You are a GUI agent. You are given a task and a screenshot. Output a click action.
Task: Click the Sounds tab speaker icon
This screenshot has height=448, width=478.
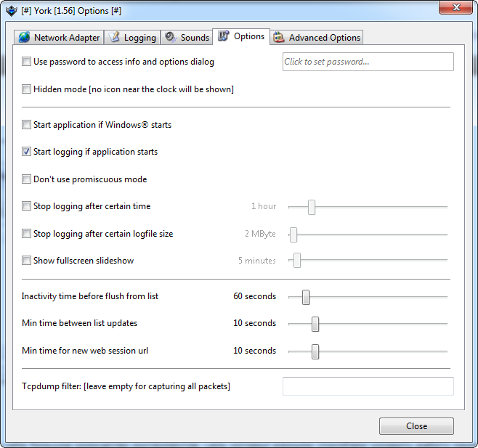tap(171, 38)
